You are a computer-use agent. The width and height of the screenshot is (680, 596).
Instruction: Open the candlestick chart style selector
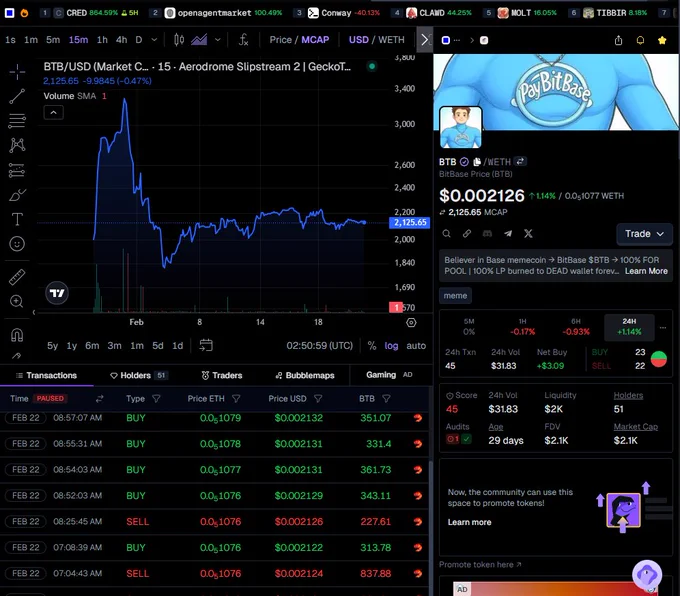click(x=179, y=40)
